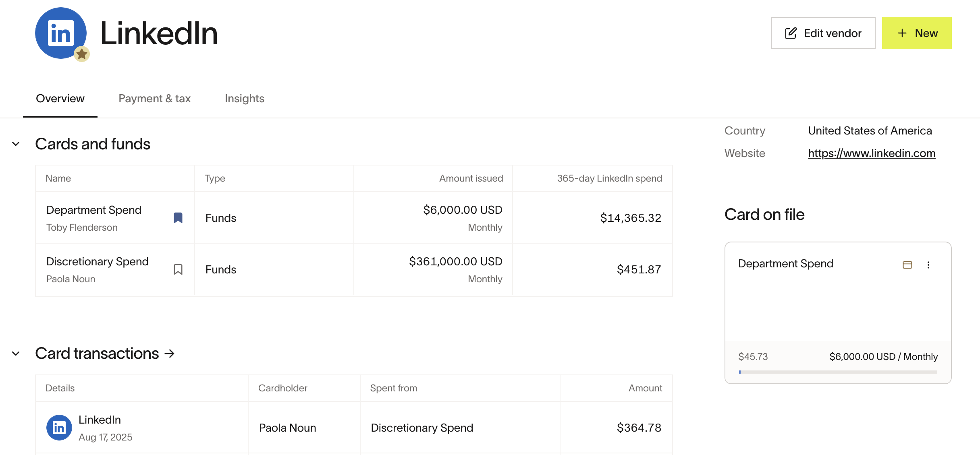
Task: Open the Insights tab
Action: click(245, 99)
